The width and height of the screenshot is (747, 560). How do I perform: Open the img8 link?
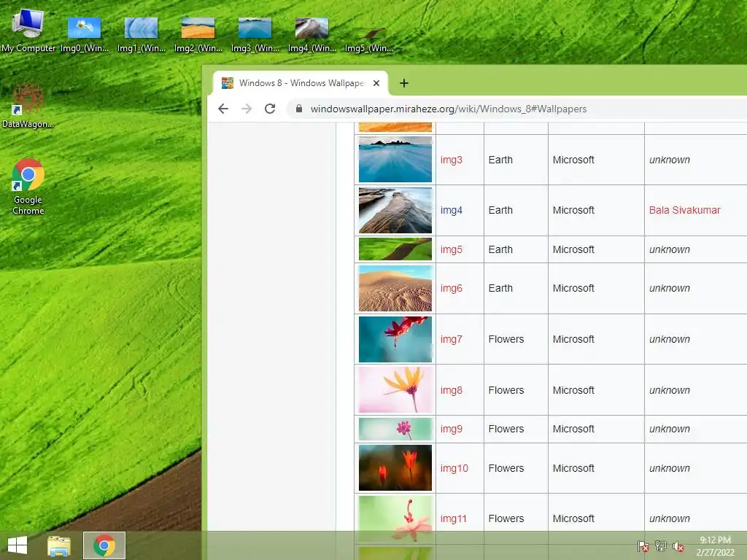pyautogui.click(x=451, y=390)
